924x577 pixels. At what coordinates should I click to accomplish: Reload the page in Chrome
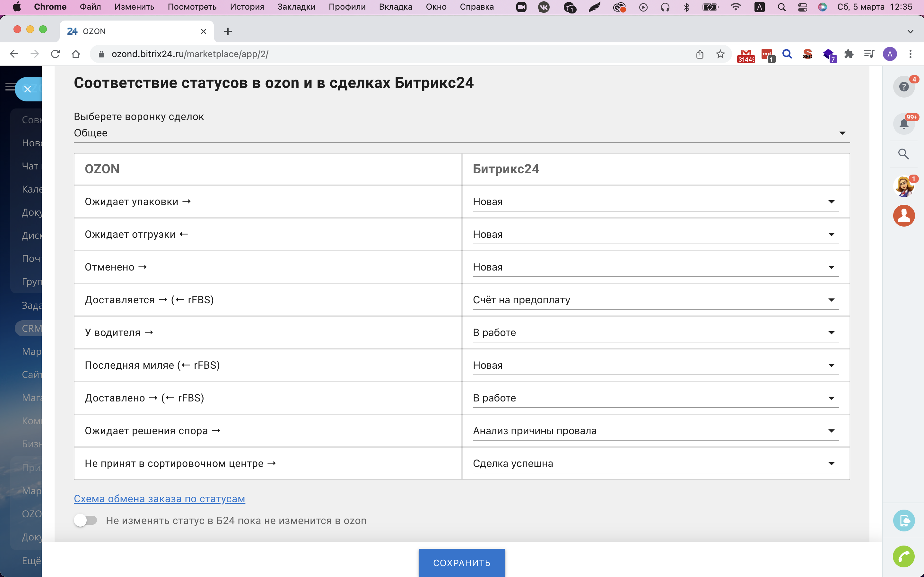click(55, 54)
